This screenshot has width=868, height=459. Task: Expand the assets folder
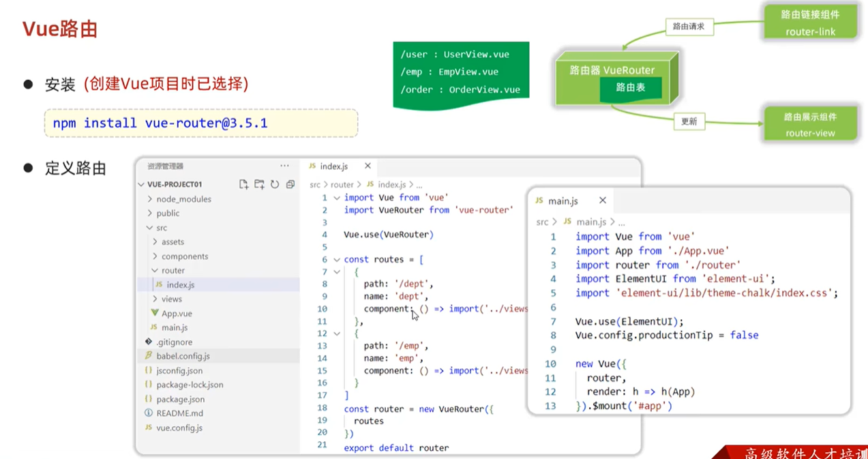point(155,242)
